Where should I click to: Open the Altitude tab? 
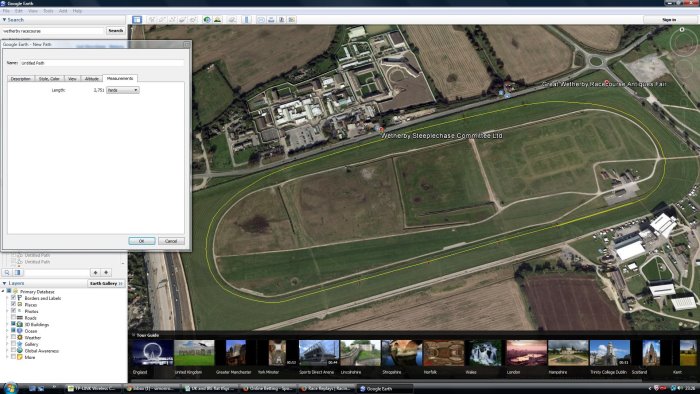[x=92, y=79]
